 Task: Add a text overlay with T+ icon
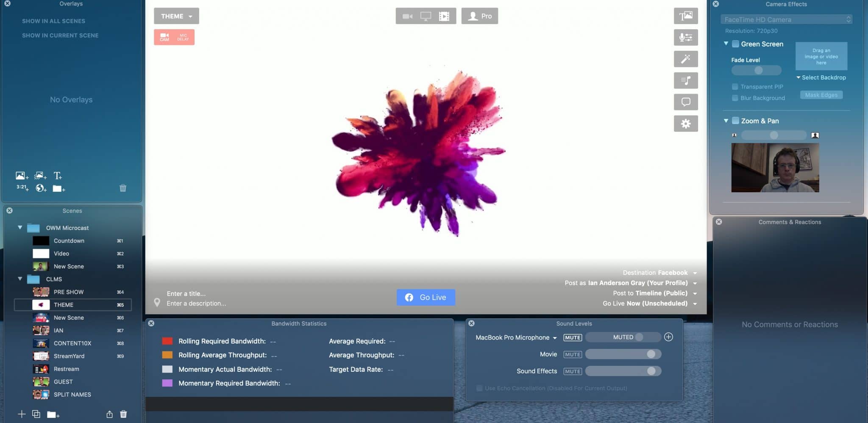58,175
